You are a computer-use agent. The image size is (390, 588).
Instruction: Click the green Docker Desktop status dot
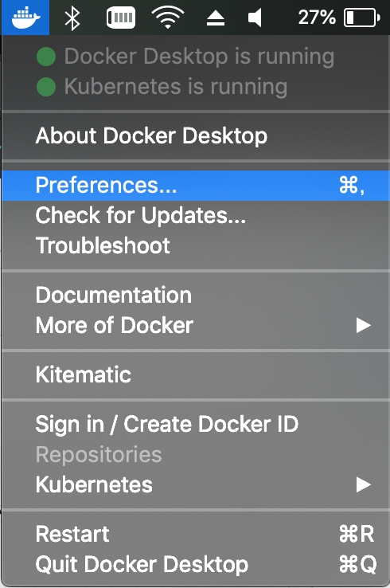click(46, 57)
